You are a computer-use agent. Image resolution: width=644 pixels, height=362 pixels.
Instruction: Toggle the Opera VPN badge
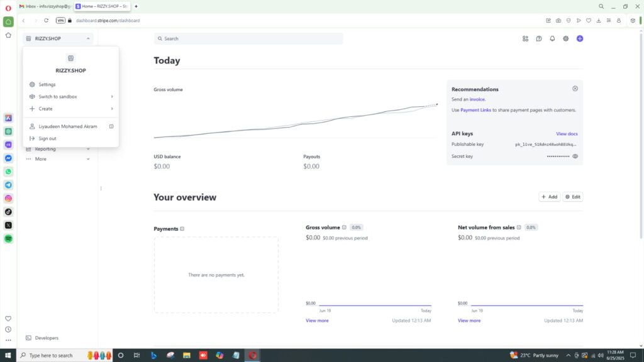coord(60,20)
